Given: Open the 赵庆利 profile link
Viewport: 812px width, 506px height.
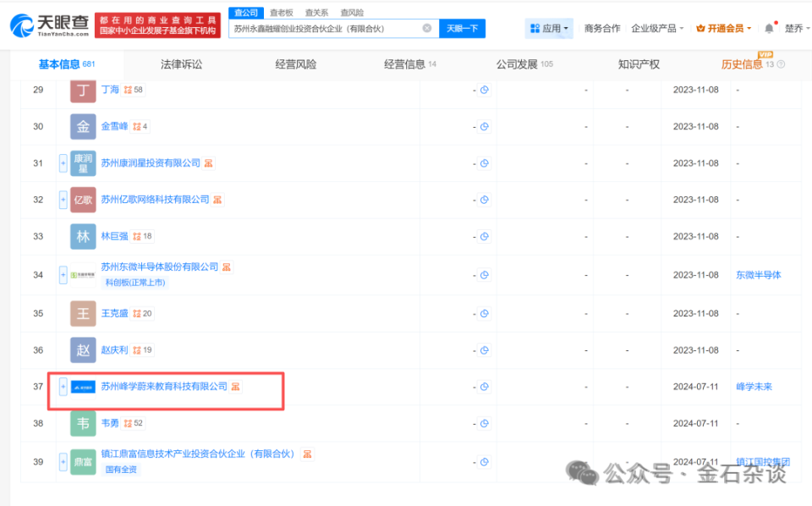Looking at the screenshot, I should coord(114,350).
